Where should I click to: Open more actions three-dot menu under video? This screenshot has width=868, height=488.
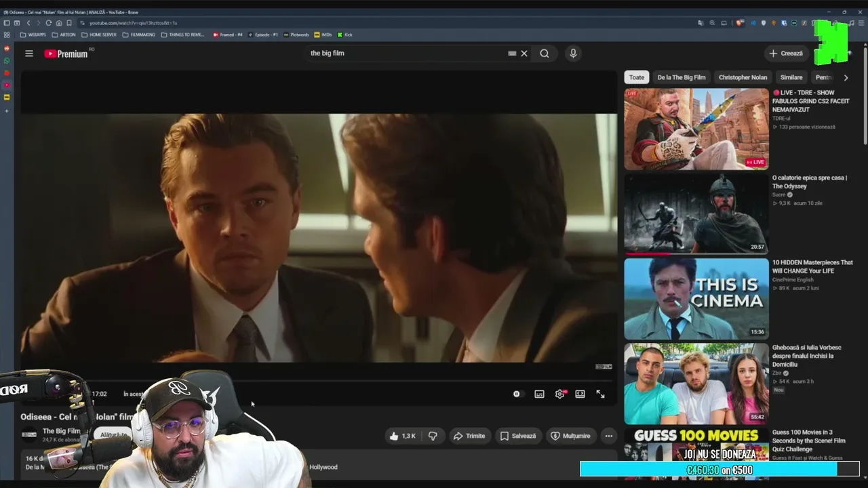(609, 436)
